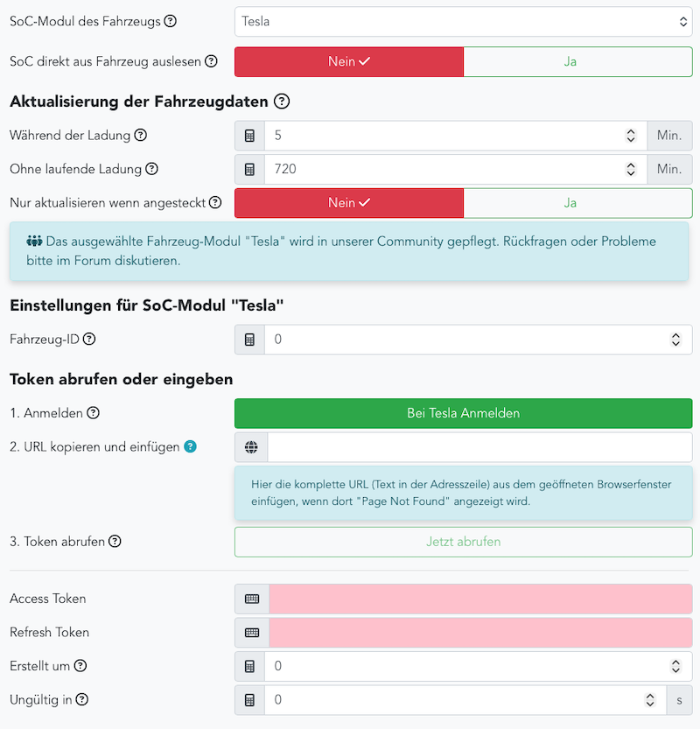Click calculator icon of Ohne laufende Ladung field
Image resolution: width=700 pixels, height=729 pixels.
click(x=250, y=169)
